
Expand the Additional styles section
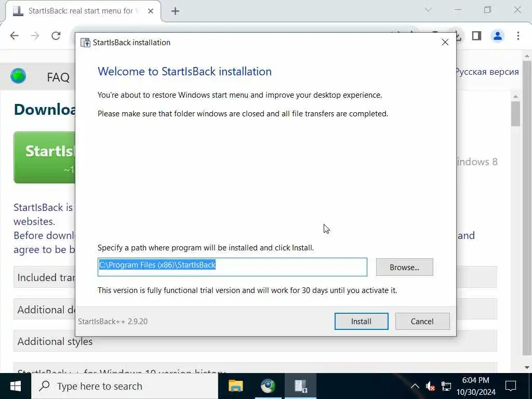(x=255, y=341)
